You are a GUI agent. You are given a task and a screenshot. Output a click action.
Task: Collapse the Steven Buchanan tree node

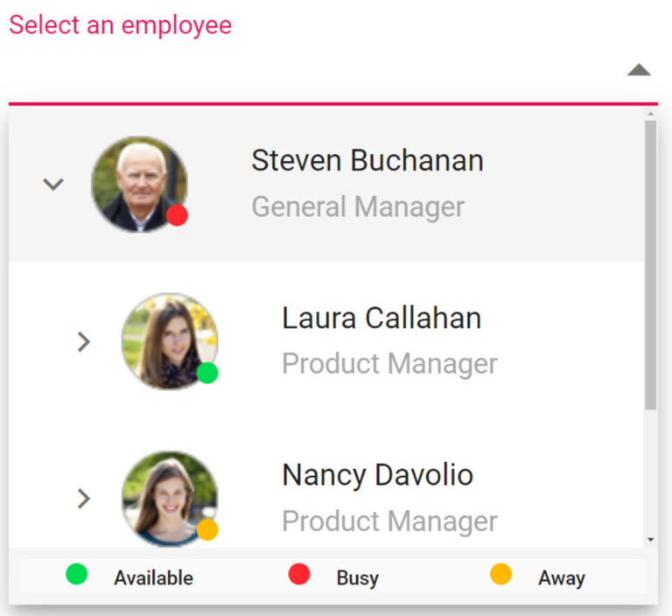54,184
